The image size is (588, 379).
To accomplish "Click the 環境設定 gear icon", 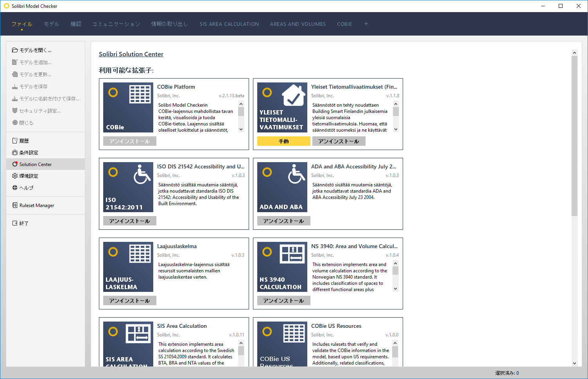I will [x=15, y=176].
